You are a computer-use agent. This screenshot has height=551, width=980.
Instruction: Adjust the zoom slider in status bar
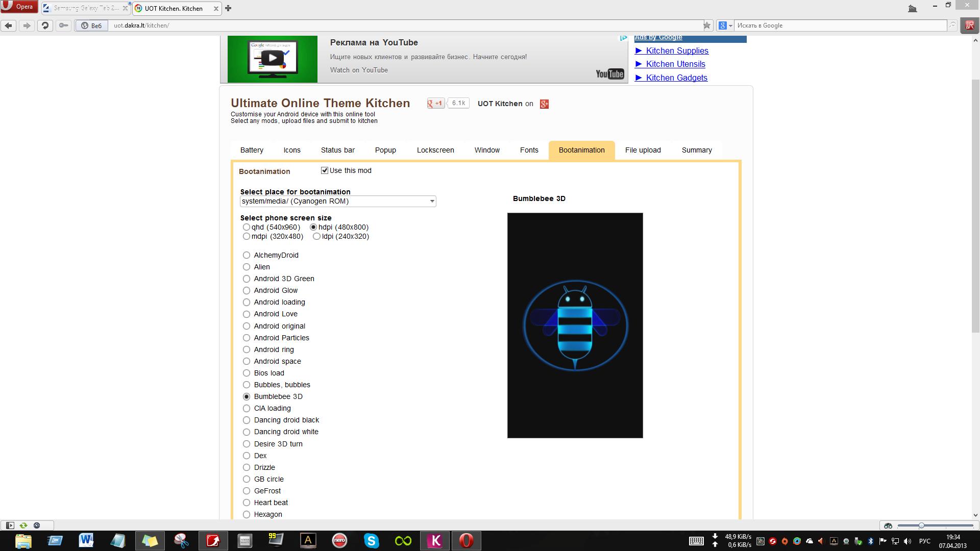[921, 525]
